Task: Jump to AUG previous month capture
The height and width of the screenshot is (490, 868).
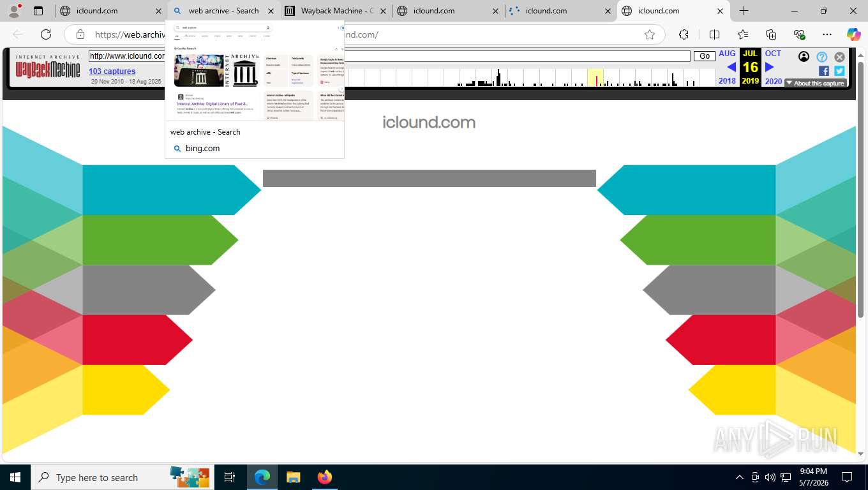Action: pyautogui.click(x=727, y=54)
